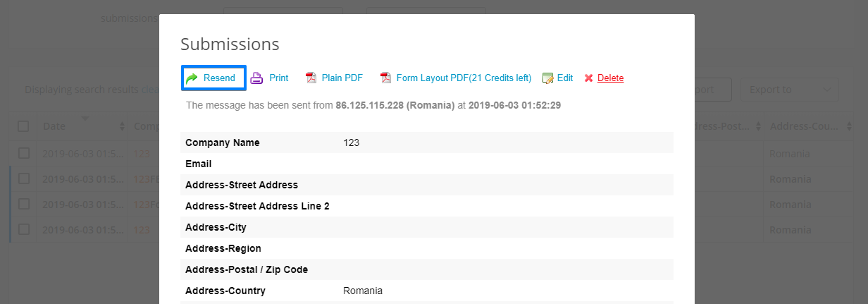Check the bottom submission row checkbox

(x=24, y=229)
